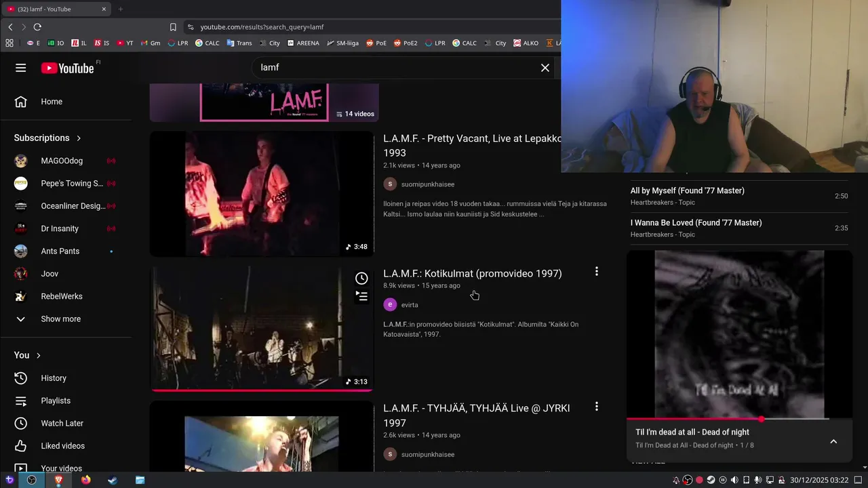
Task: Open site information icon beside the URL
Action: 191,27
